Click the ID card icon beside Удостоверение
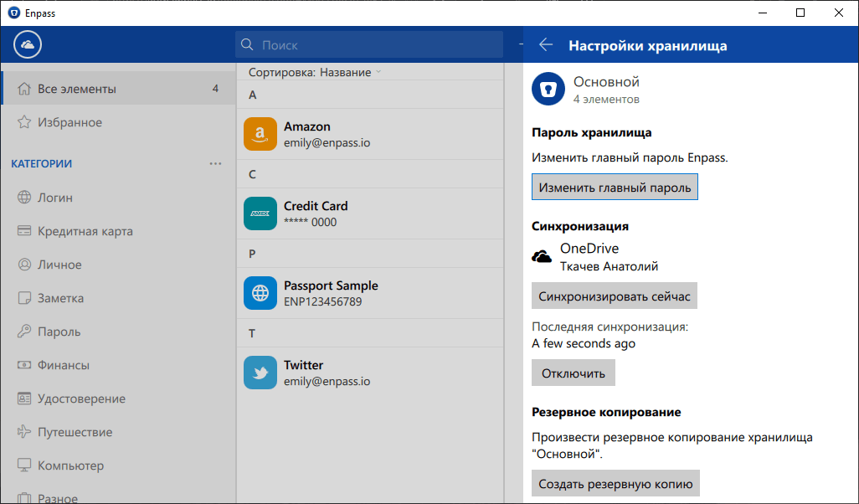The width and height of the screenshot is (859, 504). (x=24, y=399)
